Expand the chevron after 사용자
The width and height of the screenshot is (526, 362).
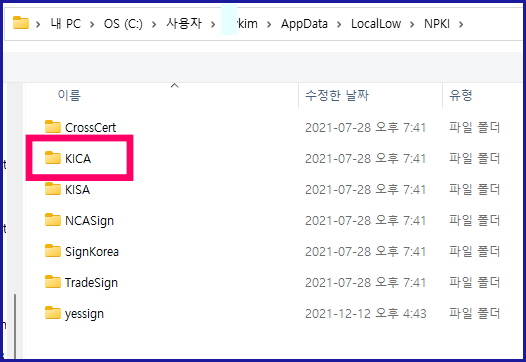213,24
